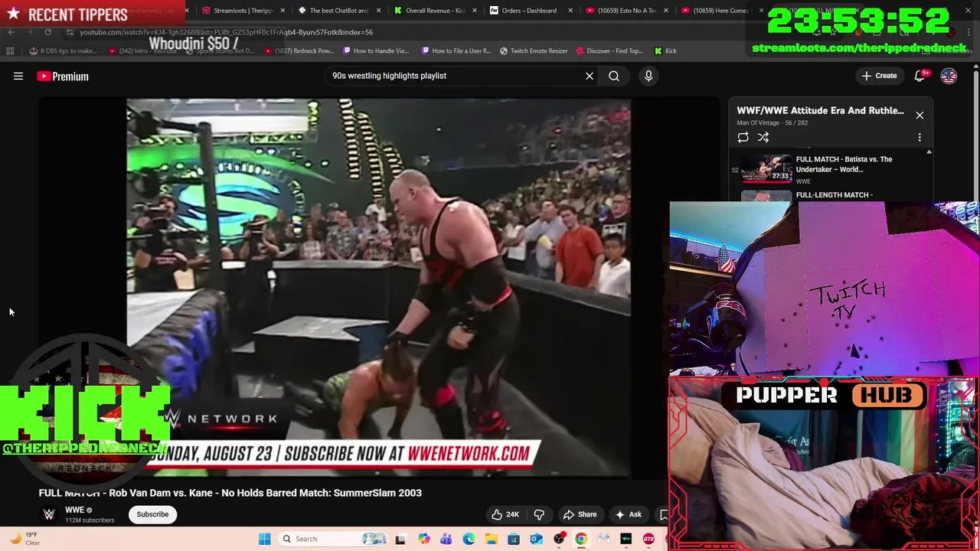Open Outlook from the taskbar
The image size is (980, 551).
pyautogui.click(x=536, y=539)
